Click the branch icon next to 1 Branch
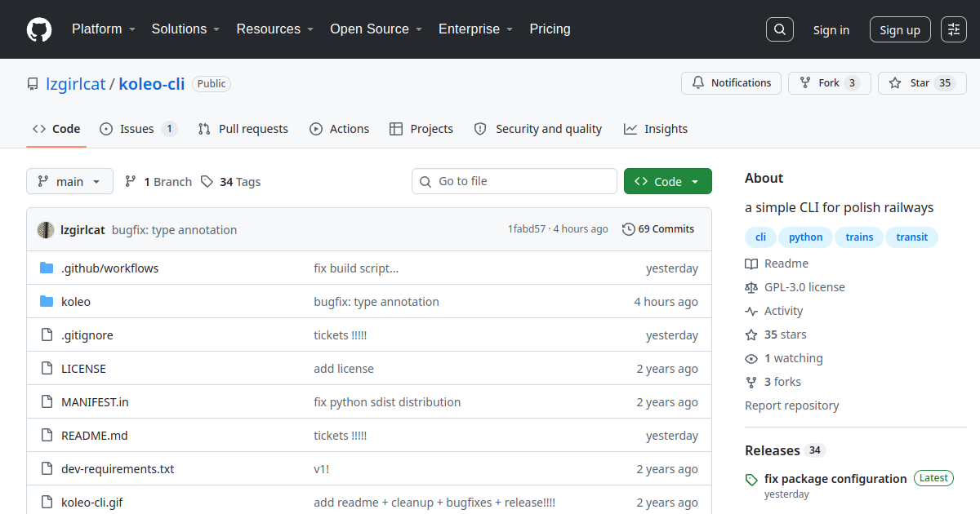The width and height of the screenshot is (980, 514). pyautogui.click(x=131, y=181)
